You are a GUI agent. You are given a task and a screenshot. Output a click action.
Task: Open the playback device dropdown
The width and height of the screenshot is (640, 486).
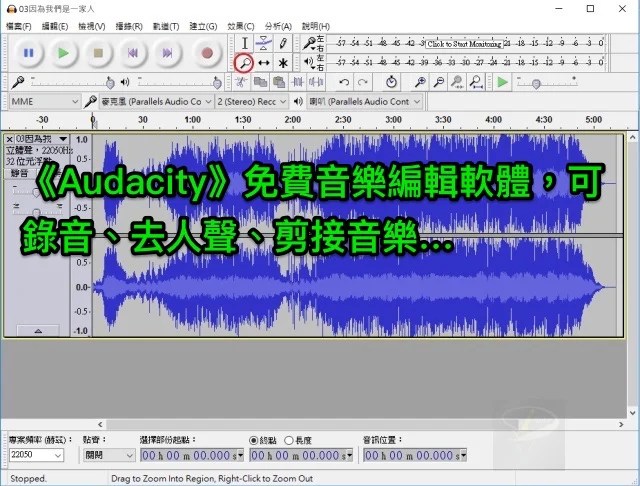pos(364,102)
